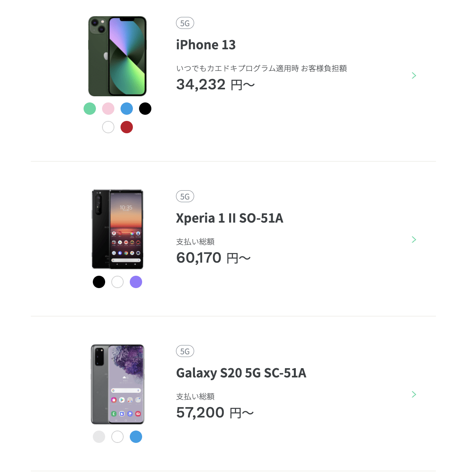Choose the pink iPhone 13 color swatch
Viewport: 461px width, 476px height.
coord(108,109)
